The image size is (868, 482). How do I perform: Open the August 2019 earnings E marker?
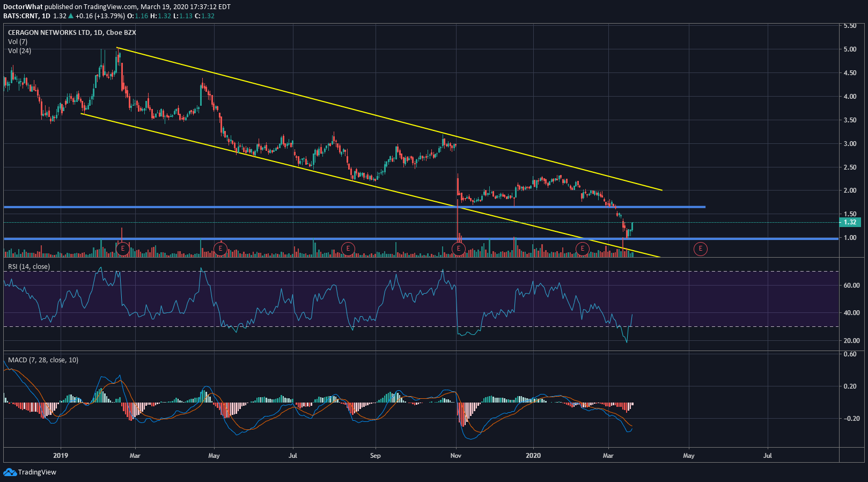(348, 249)
